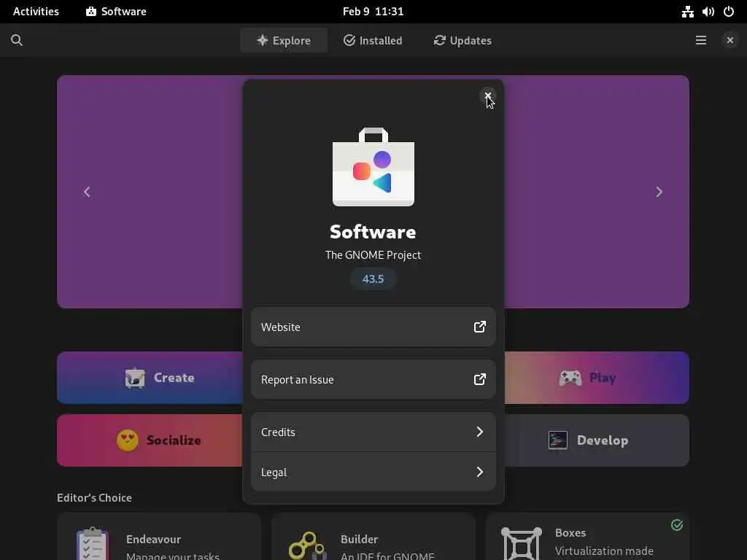Click Report an Issue external link icon

480,379
